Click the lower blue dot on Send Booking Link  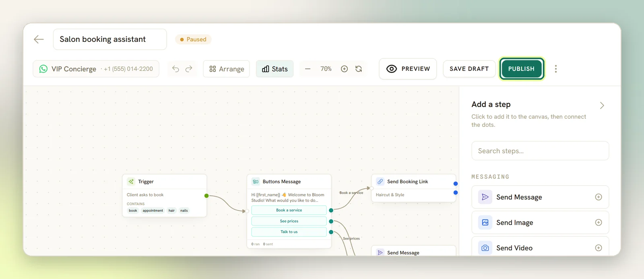[x=456, y=192]
